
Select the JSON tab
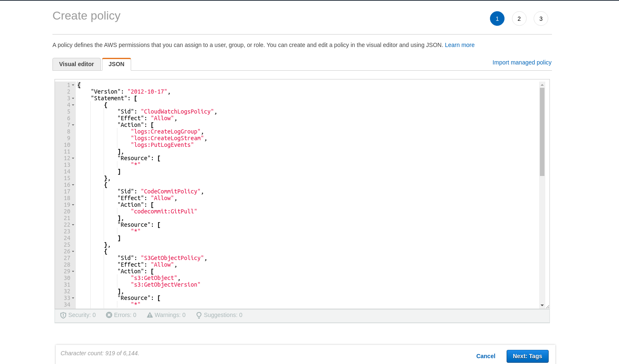(x=117, y=64)
